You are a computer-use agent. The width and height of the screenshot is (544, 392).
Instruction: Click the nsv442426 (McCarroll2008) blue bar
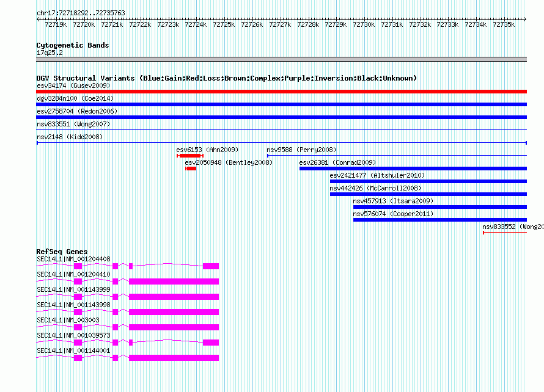tap(428, 194)
